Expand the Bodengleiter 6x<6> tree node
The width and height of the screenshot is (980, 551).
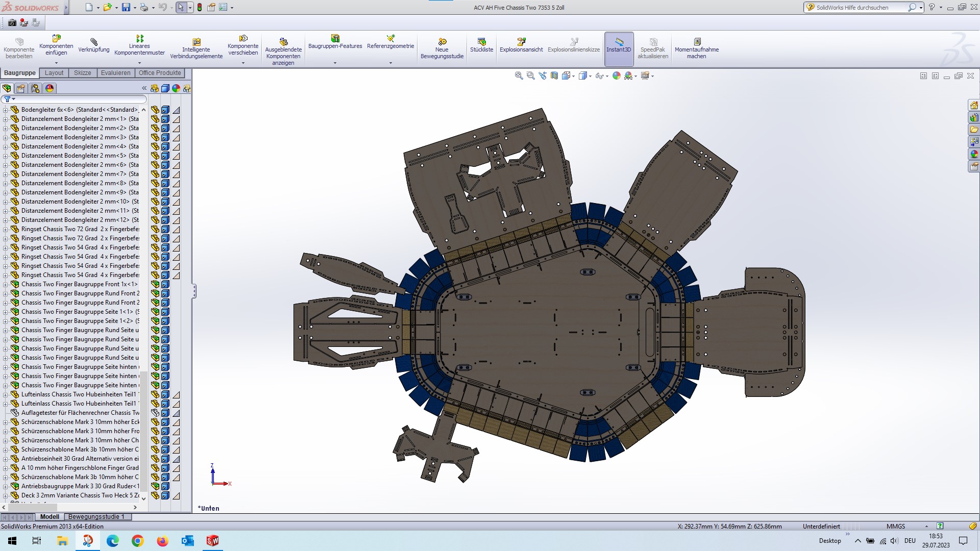[6, 110]
